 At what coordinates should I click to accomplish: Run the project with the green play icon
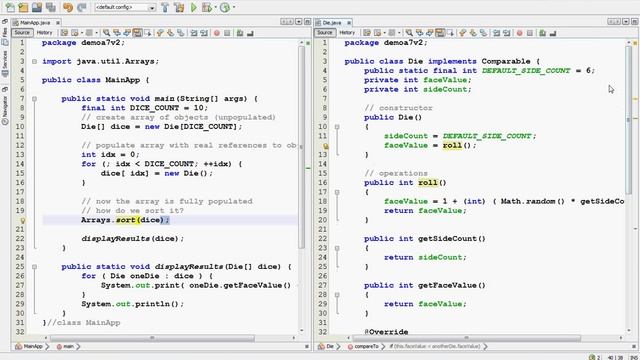coord(193,7)
